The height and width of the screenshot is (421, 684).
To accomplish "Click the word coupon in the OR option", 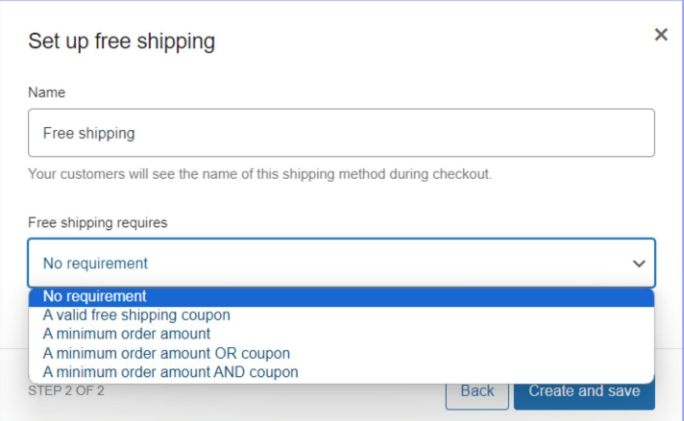I will click(266, 353).
